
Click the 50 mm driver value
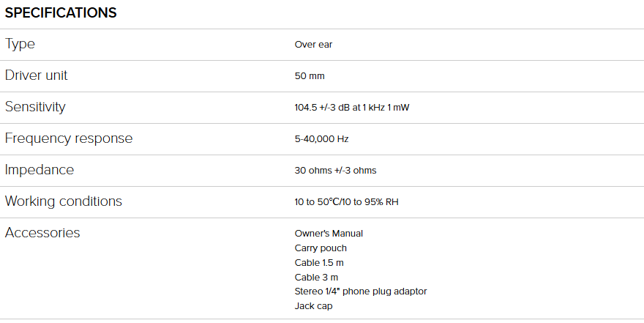(309, 76)
